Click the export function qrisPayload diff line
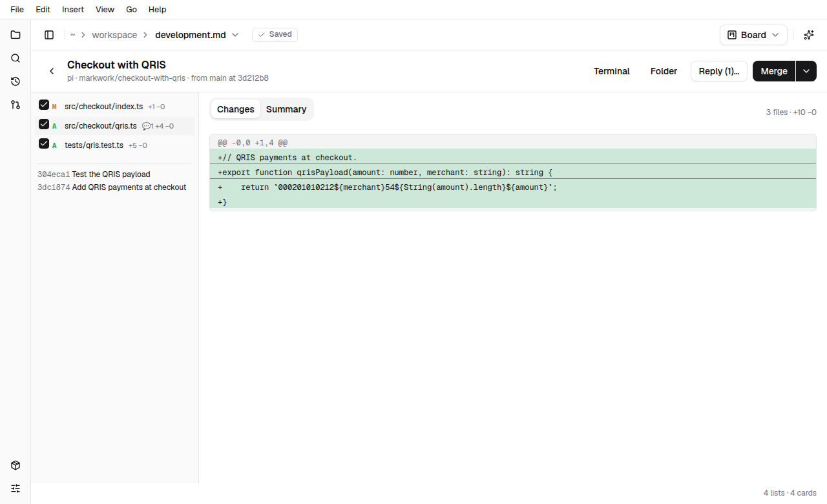The width and height of the screenshot is (827, 504). [x=513, y=173]
